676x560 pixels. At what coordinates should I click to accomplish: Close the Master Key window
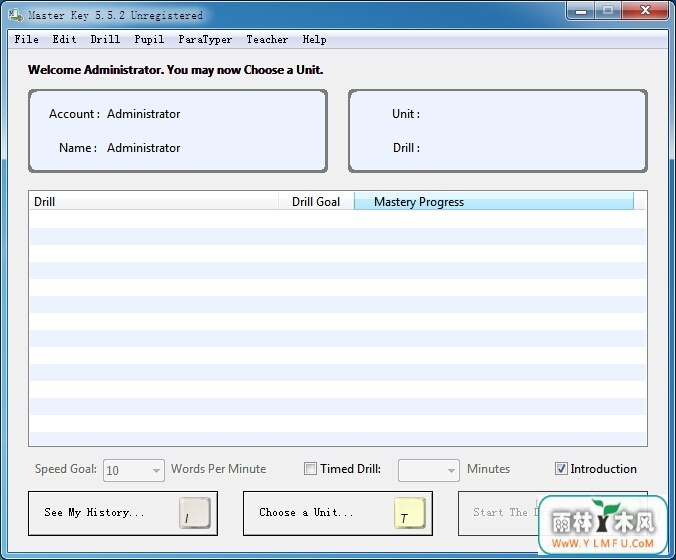click(645, 10)
